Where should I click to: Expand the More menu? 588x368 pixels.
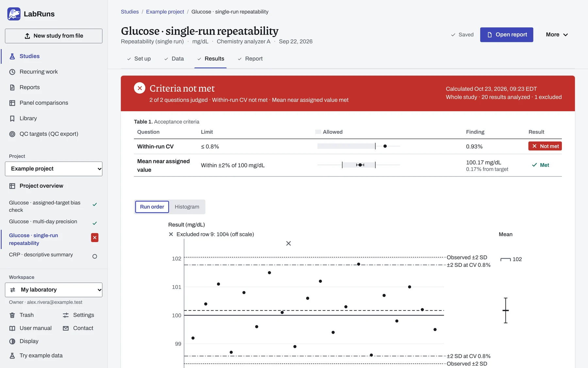557,35
